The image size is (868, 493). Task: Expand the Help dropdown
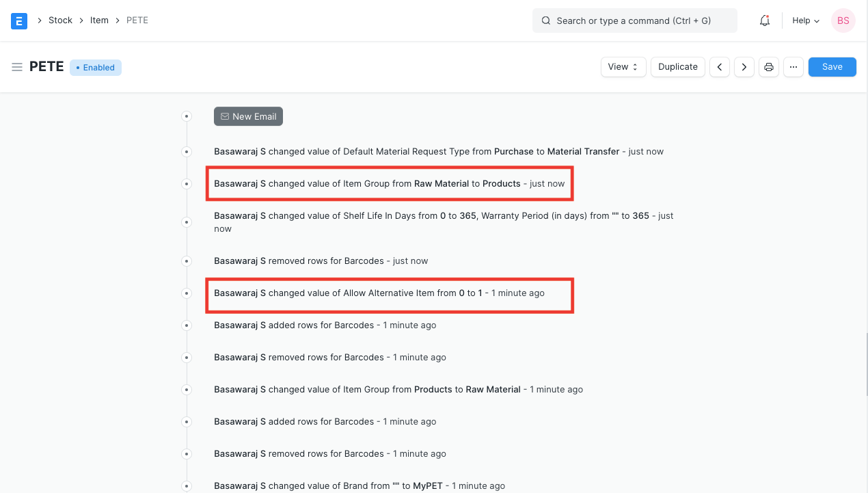[x=805, y=21]
